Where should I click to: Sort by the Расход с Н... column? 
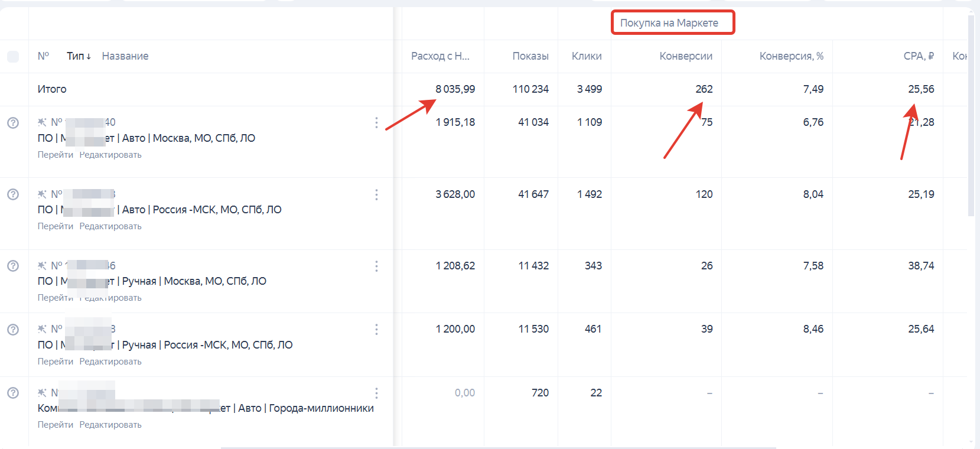440,56
